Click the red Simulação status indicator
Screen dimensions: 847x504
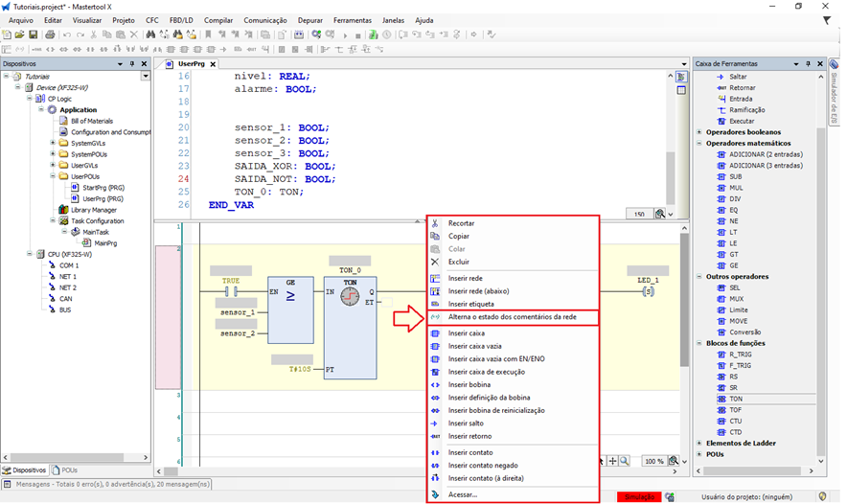tap(639, 496)
